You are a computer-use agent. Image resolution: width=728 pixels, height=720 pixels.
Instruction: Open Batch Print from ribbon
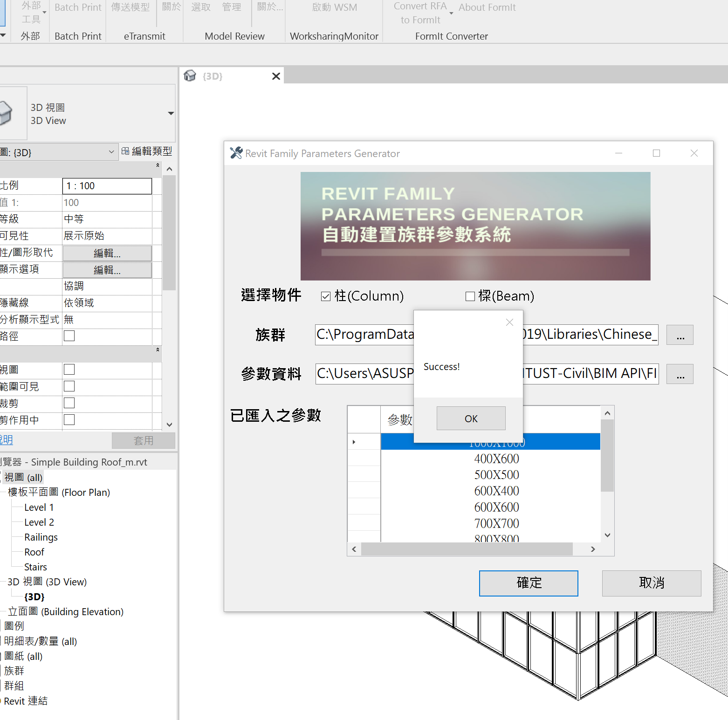[78, 7]
